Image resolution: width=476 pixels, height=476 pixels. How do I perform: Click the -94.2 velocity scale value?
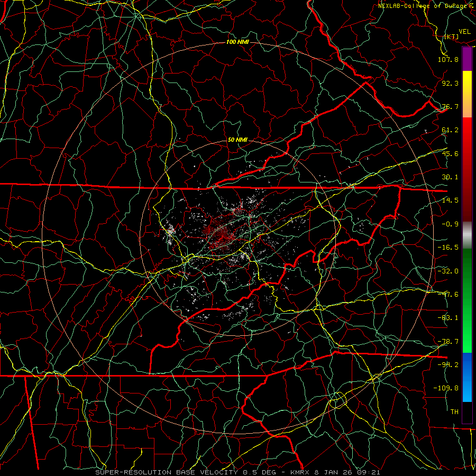point(448,365)
